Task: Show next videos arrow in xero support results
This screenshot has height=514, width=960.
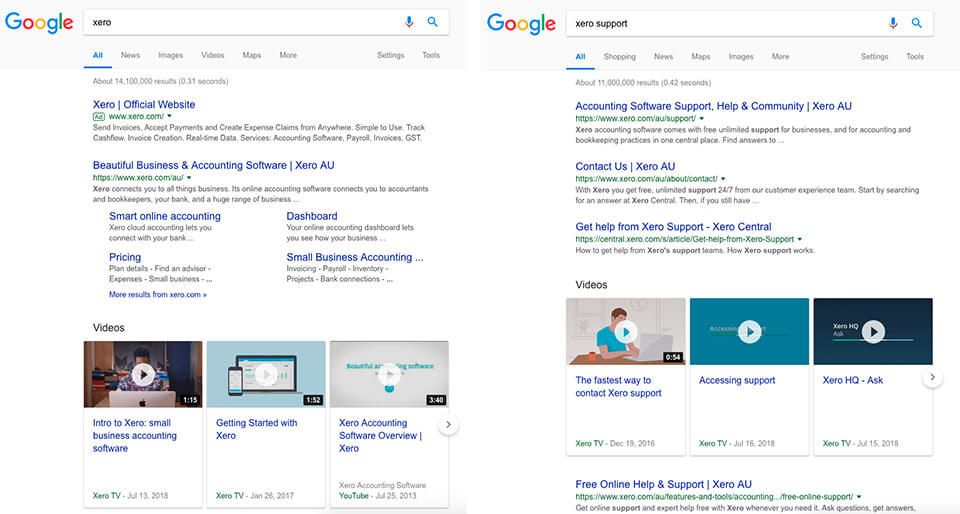Action: pyautogui.click(x=932, y=378)
